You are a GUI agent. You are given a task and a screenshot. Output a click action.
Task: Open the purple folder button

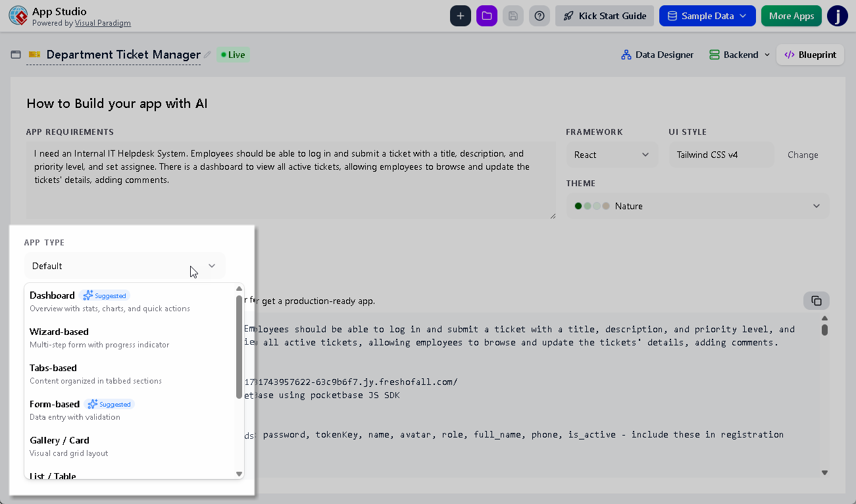point(487,16)
